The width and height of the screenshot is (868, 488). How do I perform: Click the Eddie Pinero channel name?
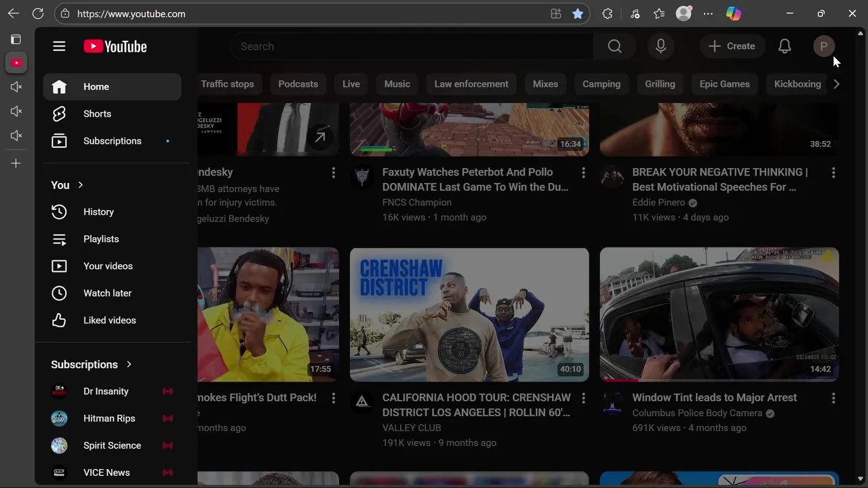658,203
